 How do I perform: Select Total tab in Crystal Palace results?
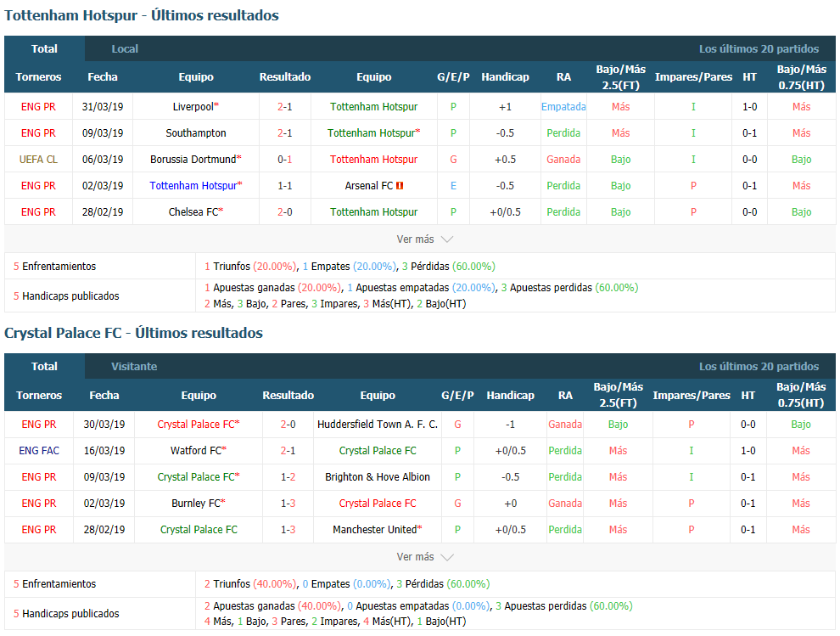[44, 366]
